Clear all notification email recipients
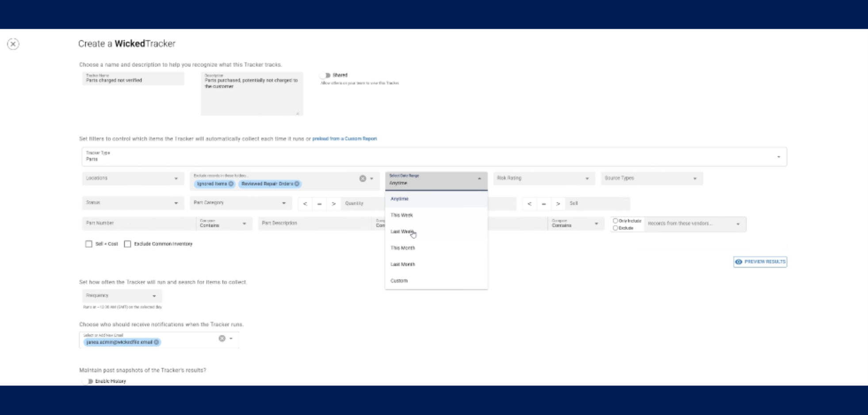Screen dimensions: 868x415 tap(222, 338)
